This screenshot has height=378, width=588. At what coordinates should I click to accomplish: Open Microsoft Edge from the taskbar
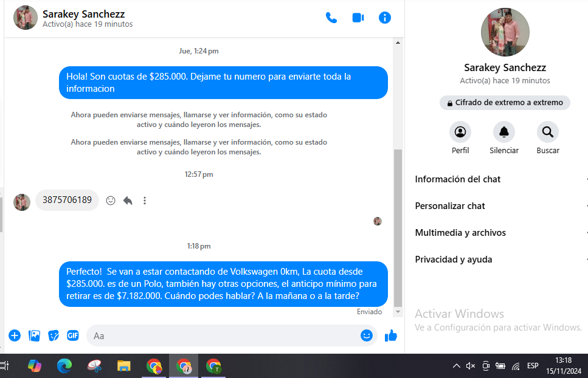pyautogui.click(x=64, y=366)
